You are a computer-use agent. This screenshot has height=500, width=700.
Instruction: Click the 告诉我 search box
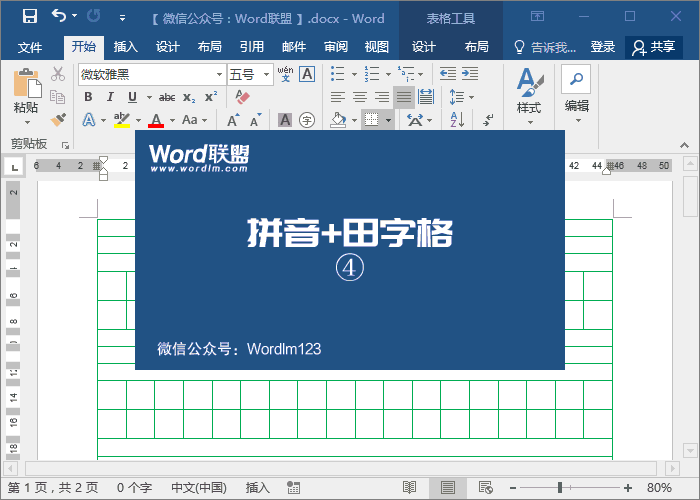[545, 47]
